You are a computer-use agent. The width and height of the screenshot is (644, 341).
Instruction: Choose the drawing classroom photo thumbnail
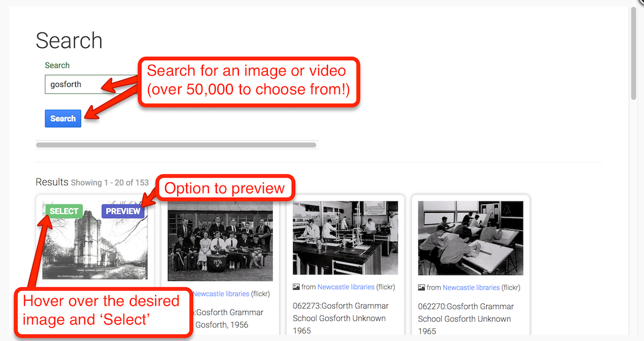(470, 238)
